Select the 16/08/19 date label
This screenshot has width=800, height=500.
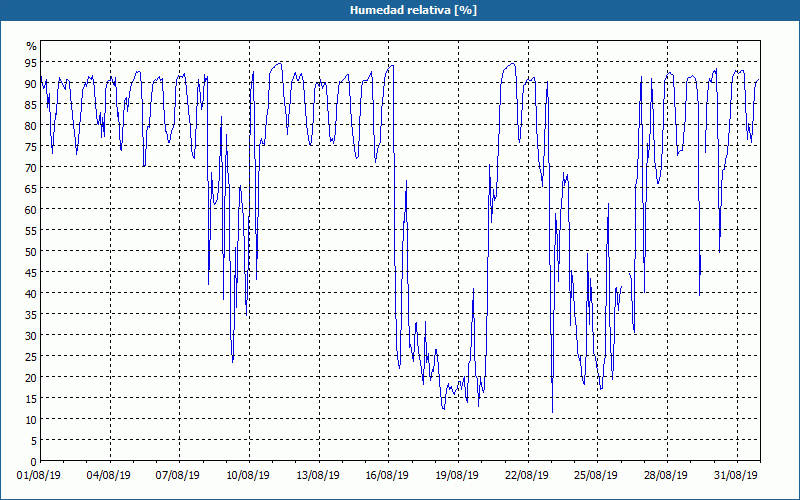[387, 475]
